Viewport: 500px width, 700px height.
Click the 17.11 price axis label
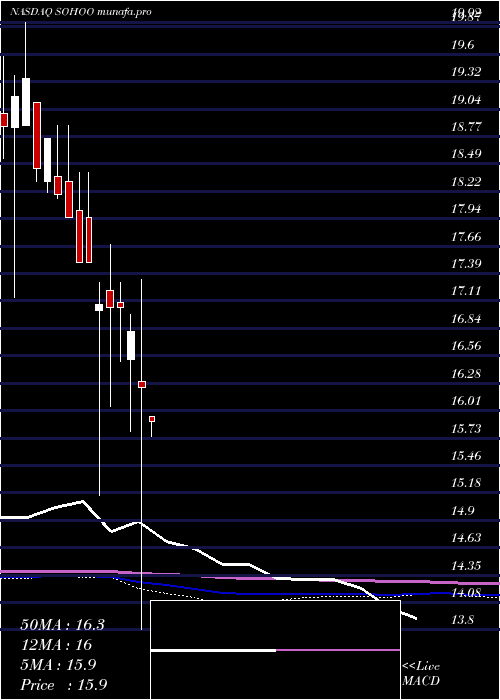click(466, 291)
